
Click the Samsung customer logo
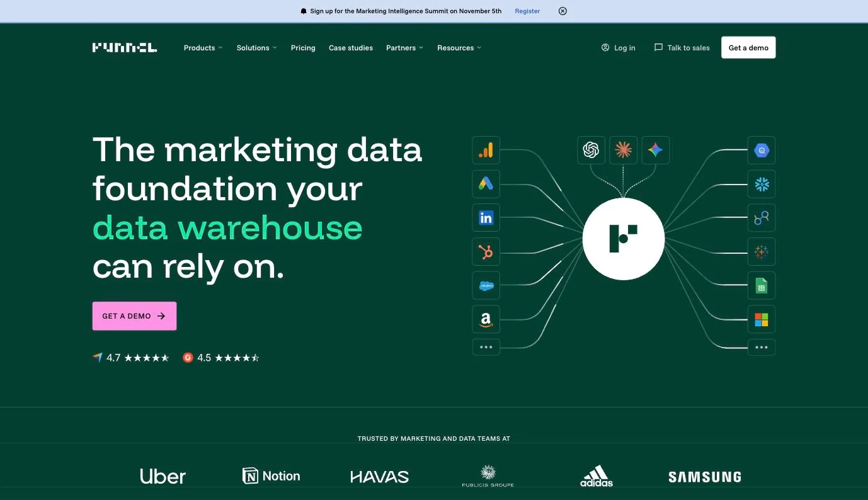pyautogui.click(x=705, y=477)
